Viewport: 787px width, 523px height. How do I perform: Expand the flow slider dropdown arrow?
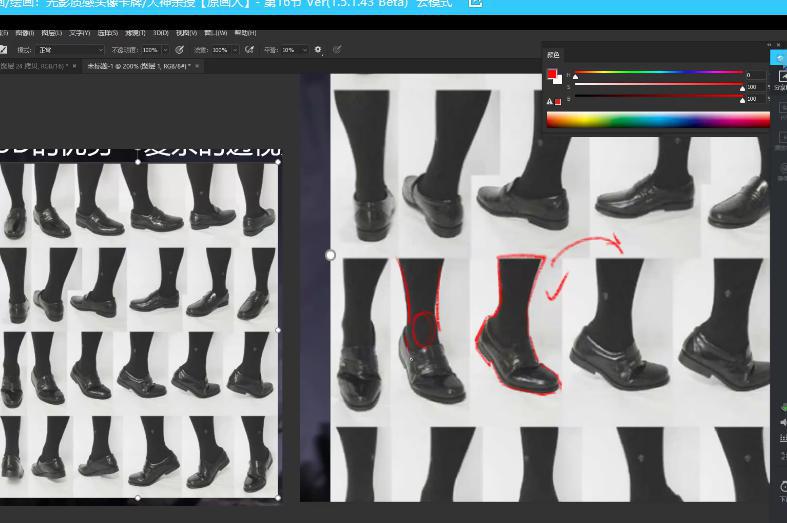(235, 50)
